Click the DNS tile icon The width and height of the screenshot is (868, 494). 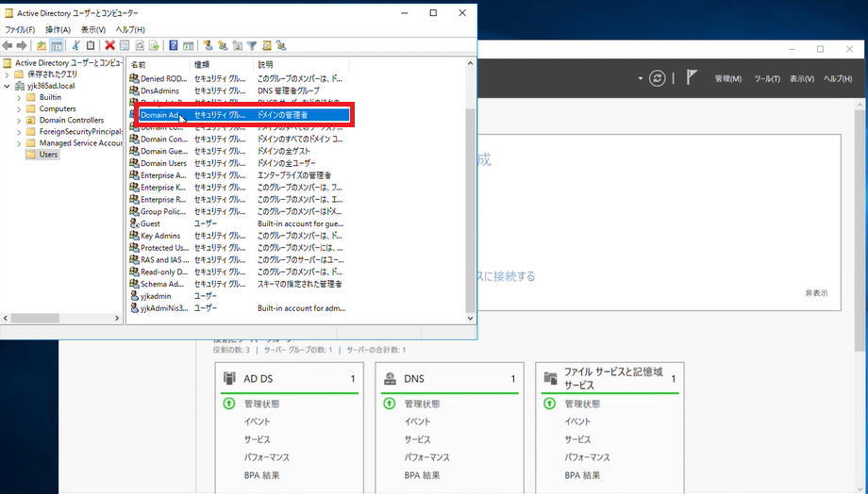390,378
